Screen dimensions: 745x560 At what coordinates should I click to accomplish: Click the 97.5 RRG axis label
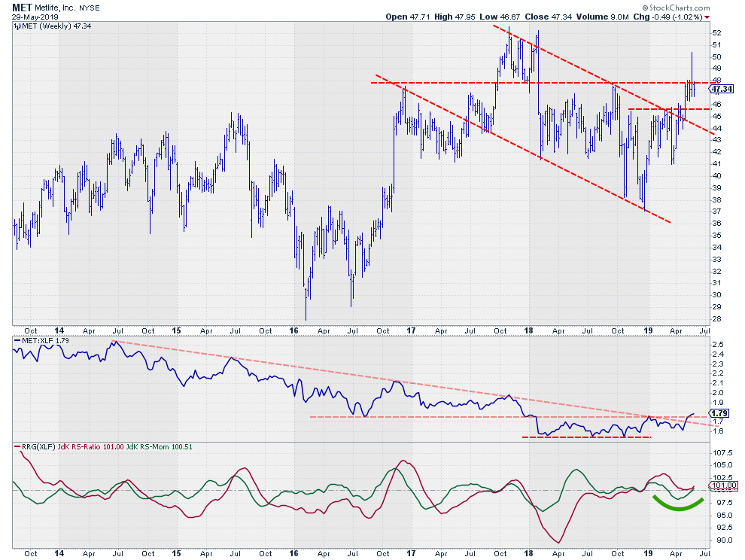721,503
